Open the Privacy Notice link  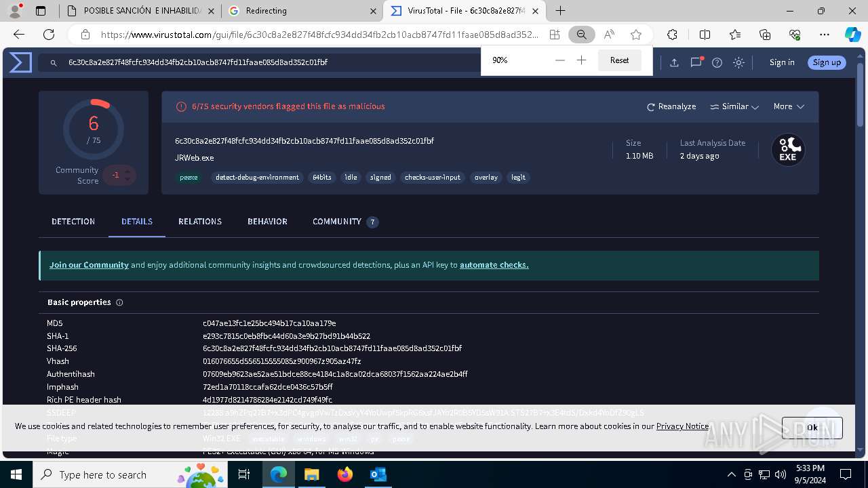pyautogui.click(x=682, y=426)
